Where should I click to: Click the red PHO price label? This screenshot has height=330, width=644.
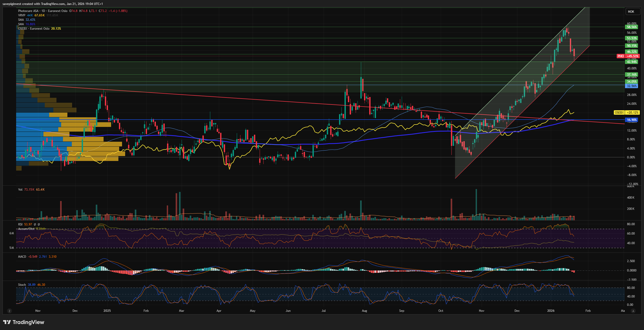(x=621, y=56)
